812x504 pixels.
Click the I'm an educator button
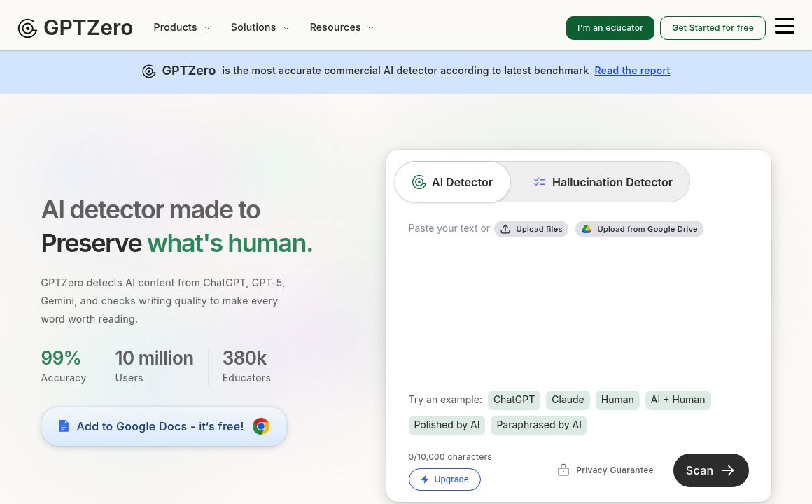click(610, 28)
